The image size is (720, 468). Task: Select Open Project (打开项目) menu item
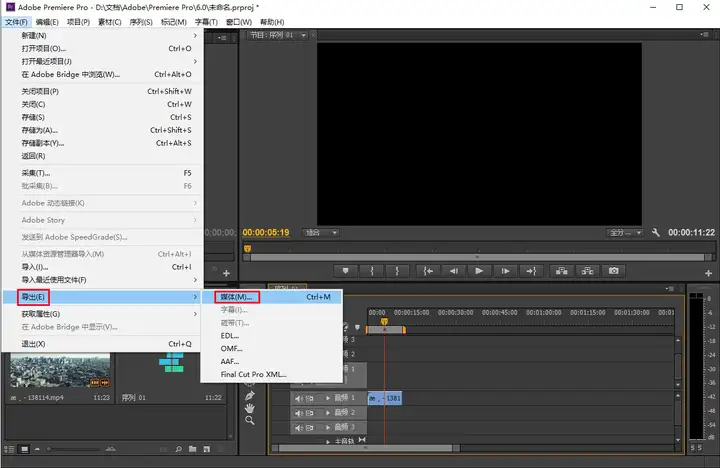[x=103, y=48]
